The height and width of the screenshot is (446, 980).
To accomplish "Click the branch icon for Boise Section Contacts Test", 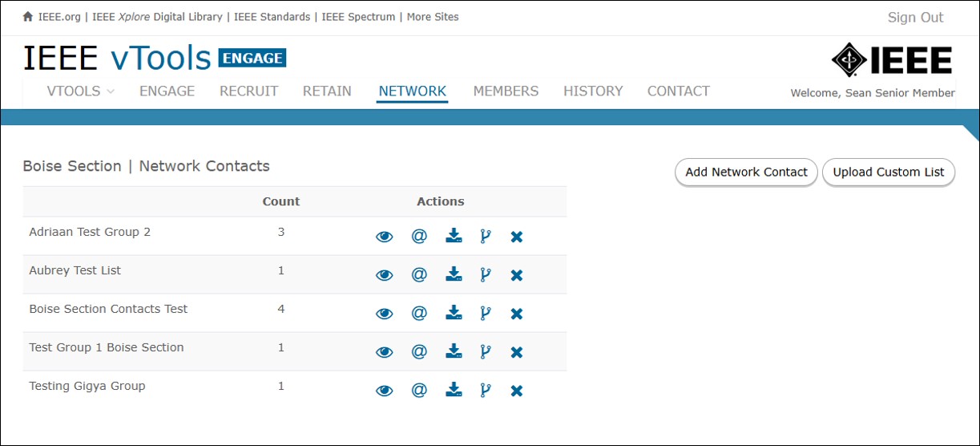I will tap(485, 313).
